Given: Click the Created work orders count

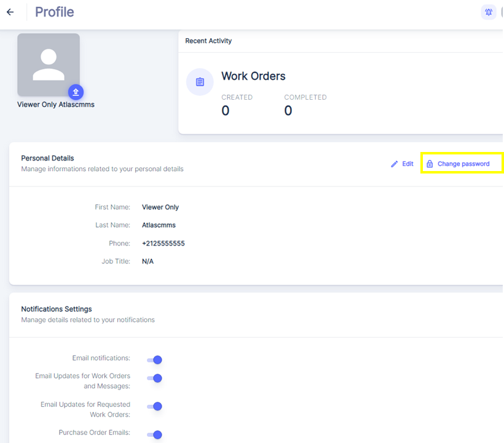Looking at the screenshot, I should [x=226, y=111].
